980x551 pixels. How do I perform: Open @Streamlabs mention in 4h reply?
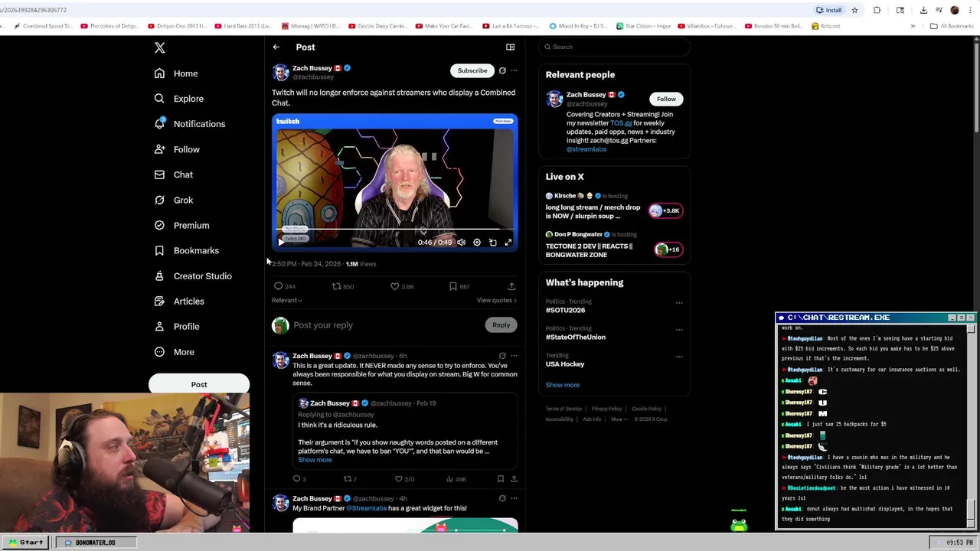pyautogui.click(x=366, y=508)
